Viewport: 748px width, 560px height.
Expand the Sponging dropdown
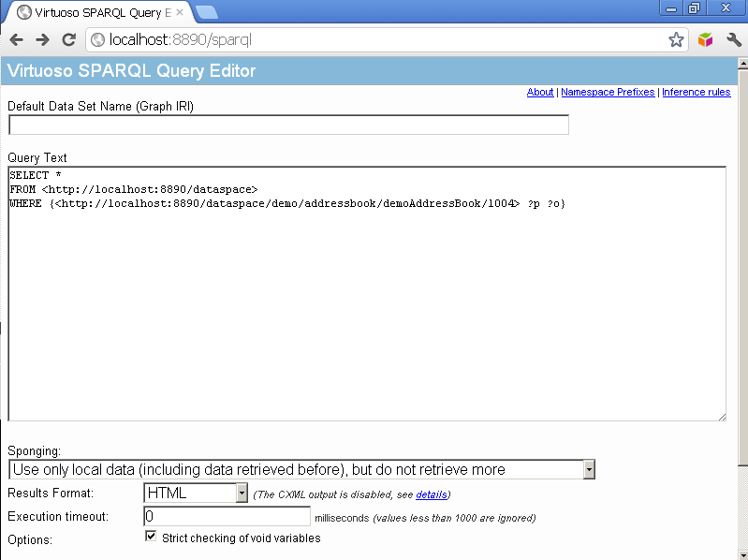pyautogui.click(x=589, y=469)
